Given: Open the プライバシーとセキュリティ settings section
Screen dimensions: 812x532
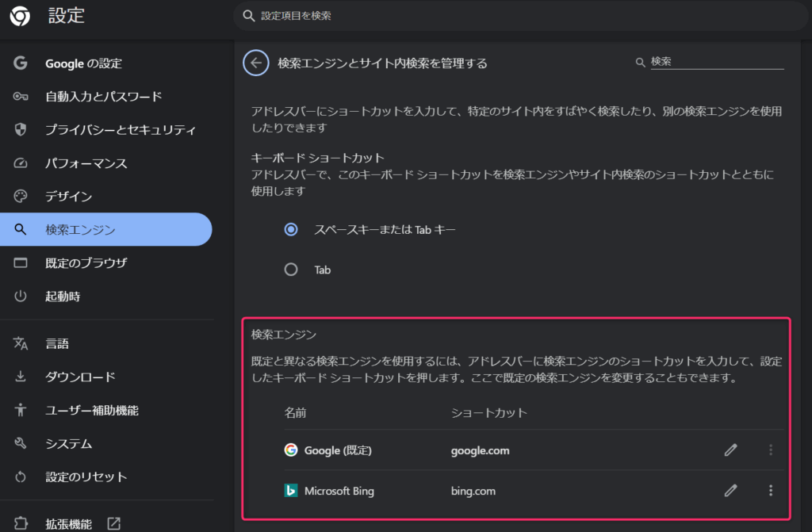Looking at the screenshot, I should click(x=120, y=130).
